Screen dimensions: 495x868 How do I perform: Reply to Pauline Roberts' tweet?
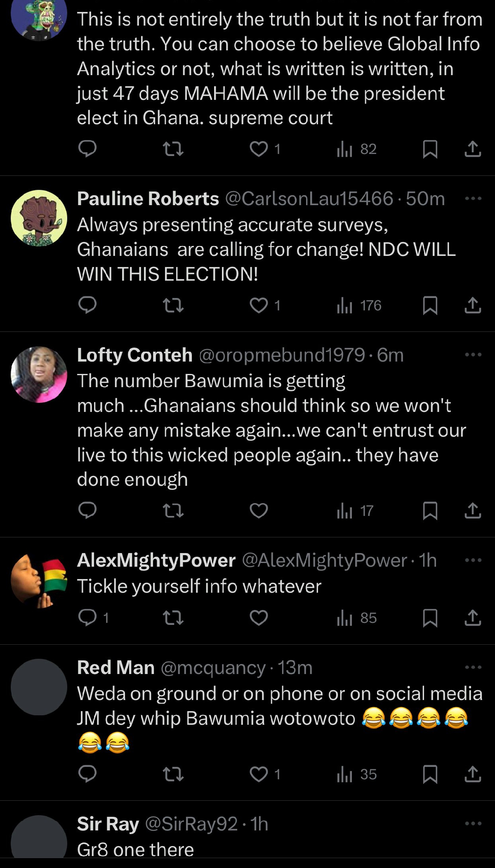[87, 305]
